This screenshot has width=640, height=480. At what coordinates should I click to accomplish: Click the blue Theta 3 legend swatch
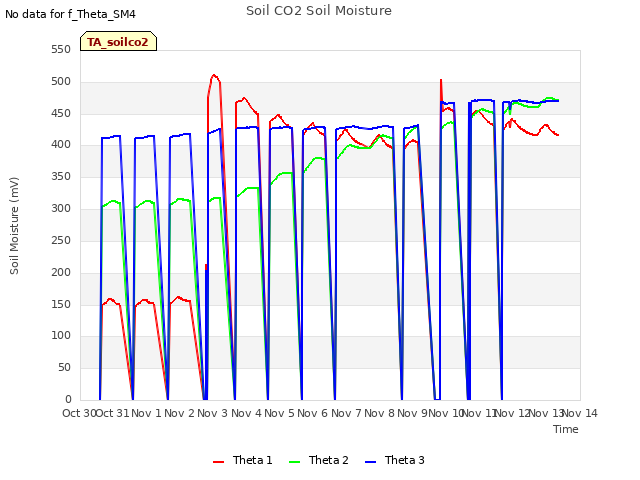(370, 462)
